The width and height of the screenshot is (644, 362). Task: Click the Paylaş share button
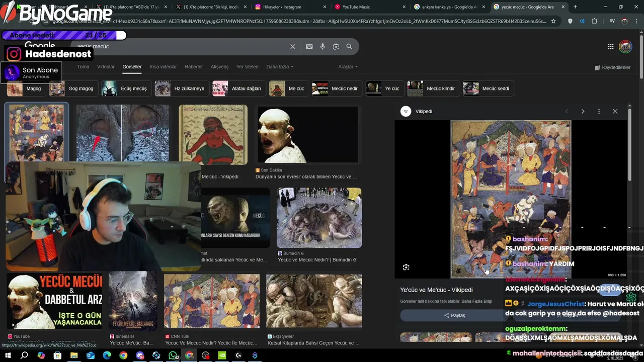point(454,315)
